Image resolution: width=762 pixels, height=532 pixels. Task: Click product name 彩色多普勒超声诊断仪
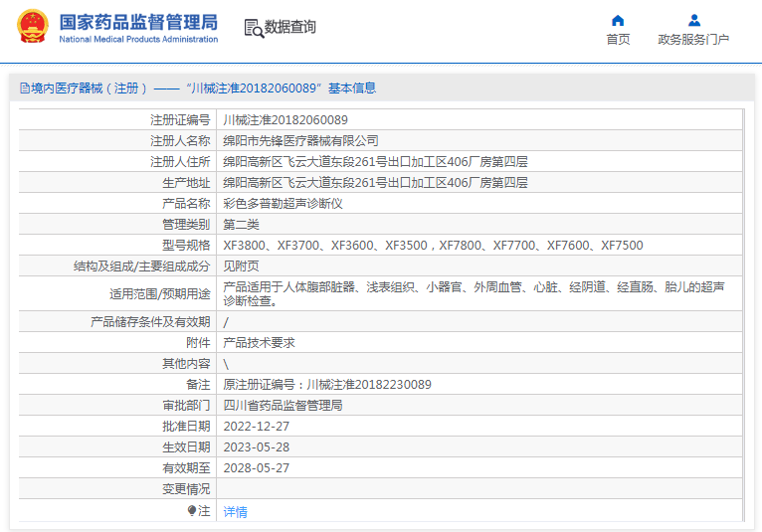point(283,204)
